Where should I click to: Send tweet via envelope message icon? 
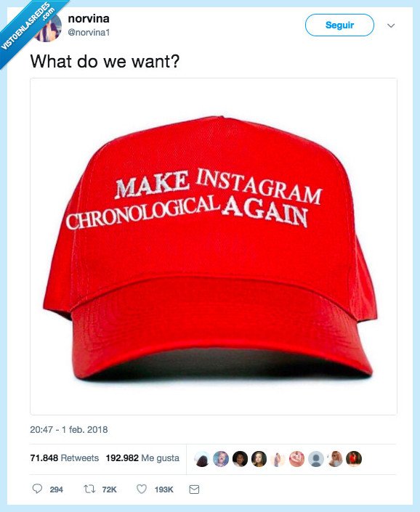coord(194,489)
